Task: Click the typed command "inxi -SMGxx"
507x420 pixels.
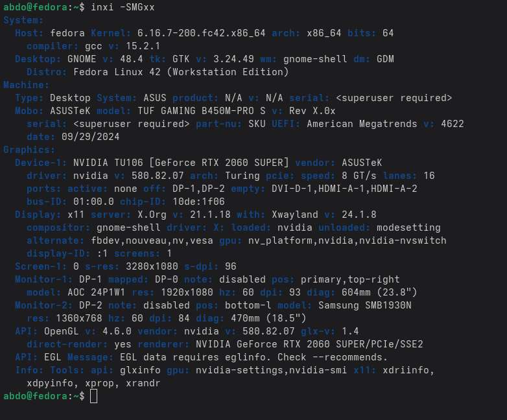Action: click(123, 7)
